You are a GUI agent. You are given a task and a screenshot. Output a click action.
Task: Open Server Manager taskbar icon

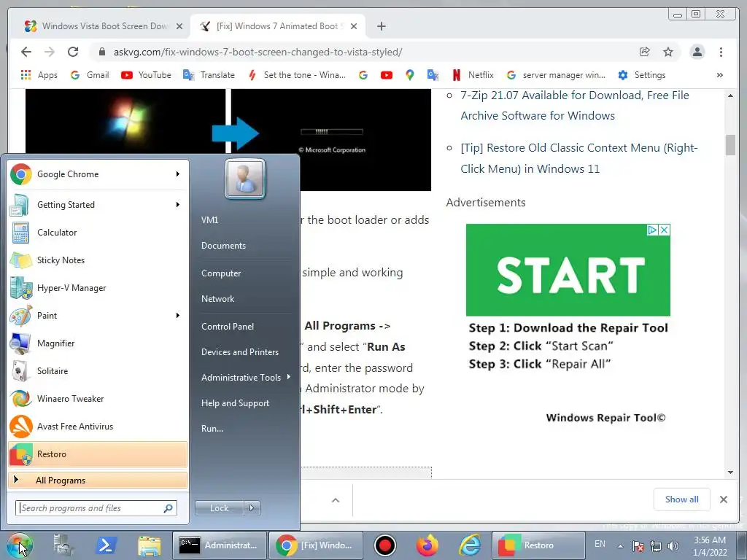(64, 545)
